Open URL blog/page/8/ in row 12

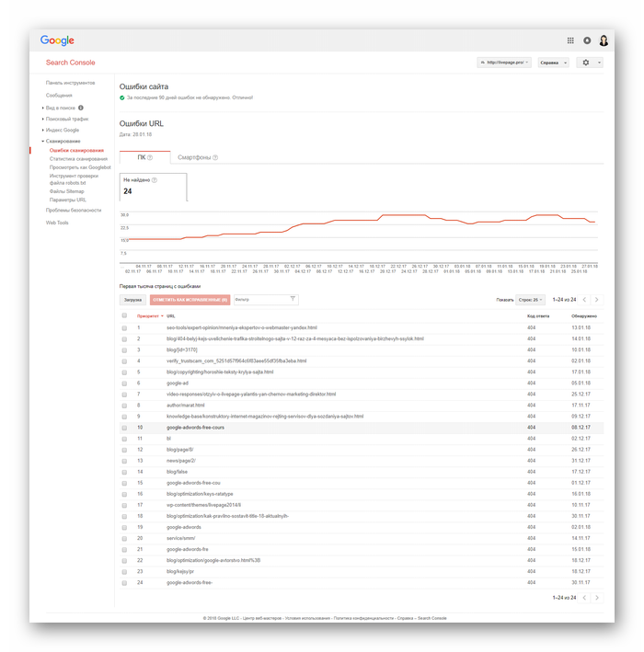point(180,450)
